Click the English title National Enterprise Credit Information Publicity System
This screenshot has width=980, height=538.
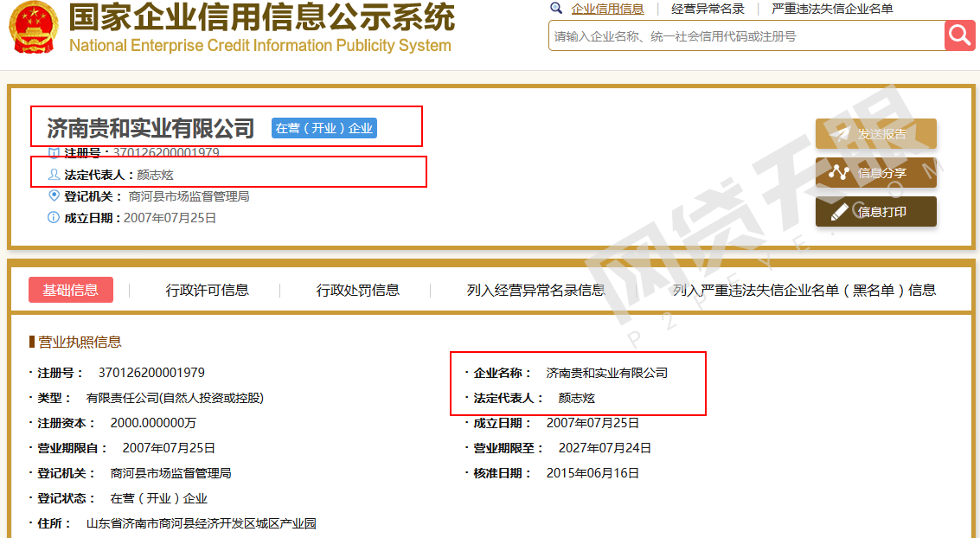[260, 46]
